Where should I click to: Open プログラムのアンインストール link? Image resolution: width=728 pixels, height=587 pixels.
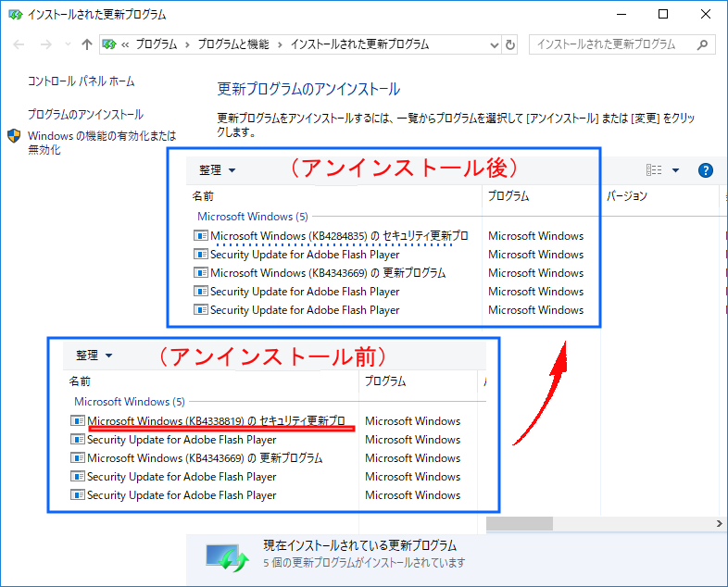point(85,115)
